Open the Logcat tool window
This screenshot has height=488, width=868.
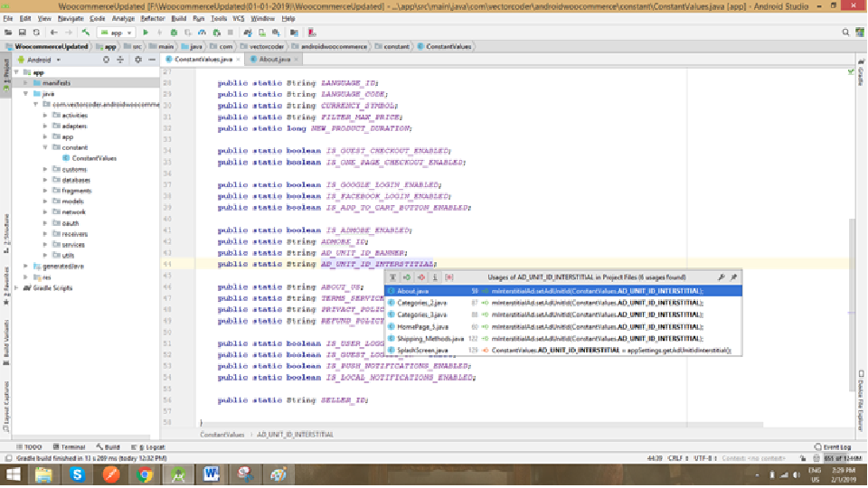[x=148, y=447]
